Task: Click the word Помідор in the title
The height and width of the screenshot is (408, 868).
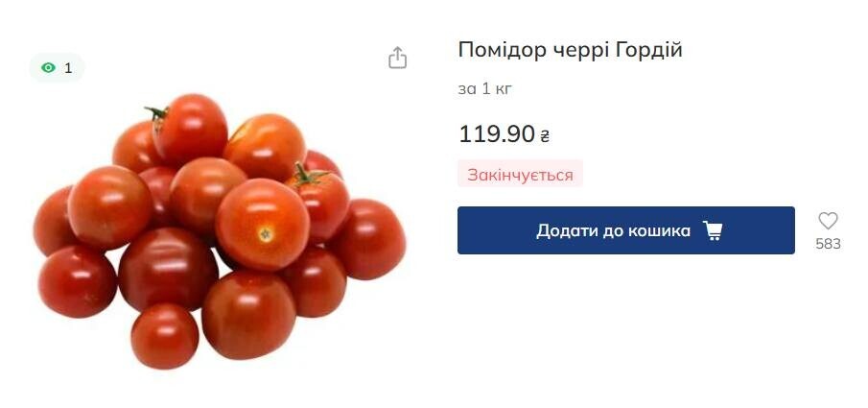Action: pyautogui.click(x=503, y=50)
